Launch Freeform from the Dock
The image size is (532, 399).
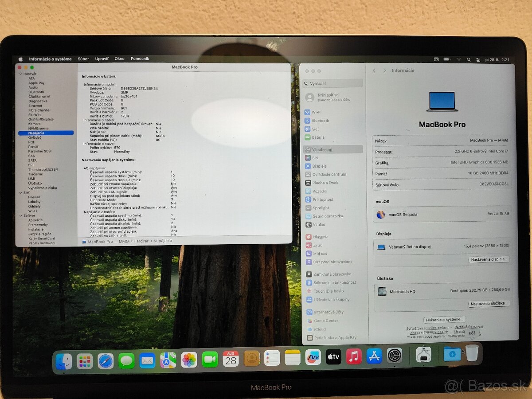(x=313, y=357)
